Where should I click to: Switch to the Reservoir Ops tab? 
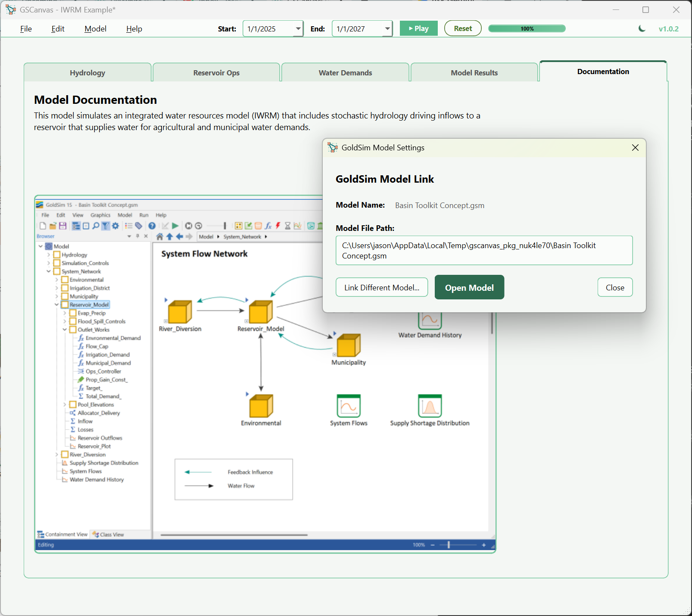coord(216,72)
